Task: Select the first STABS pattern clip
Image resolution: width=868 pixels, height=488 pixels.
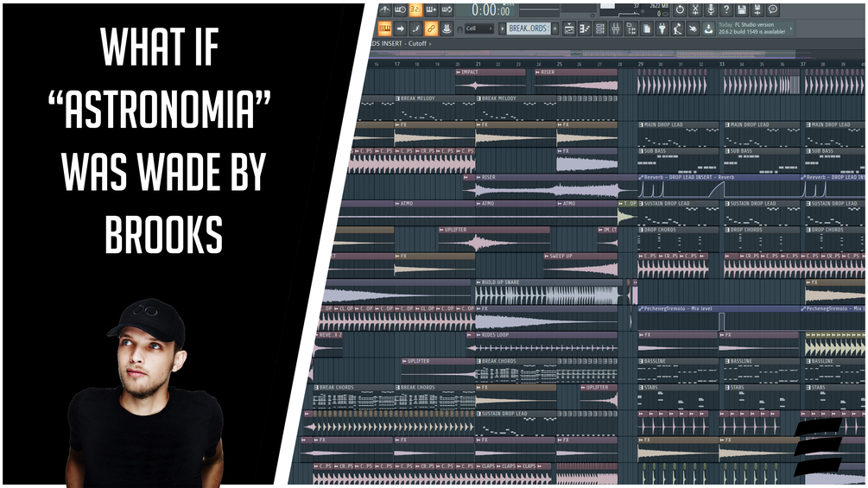Action: click(678, 396)
